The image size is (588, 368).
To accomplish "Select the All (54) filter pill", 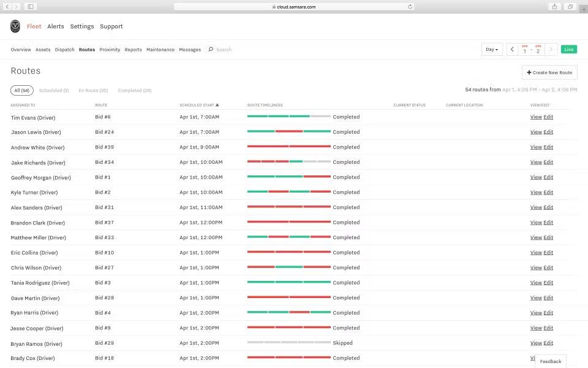I will pyautogui.click(x=21, y=91).
